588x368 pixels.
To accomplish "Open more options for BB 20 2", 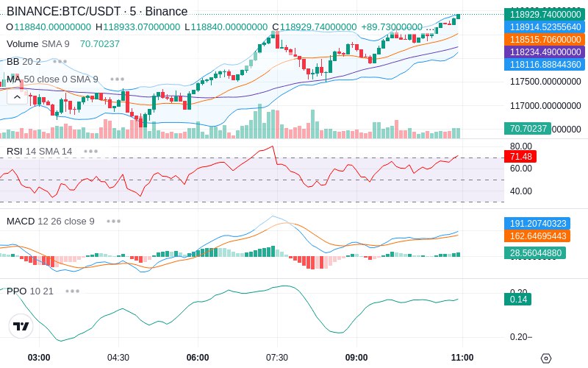I will tap(60, 61).
